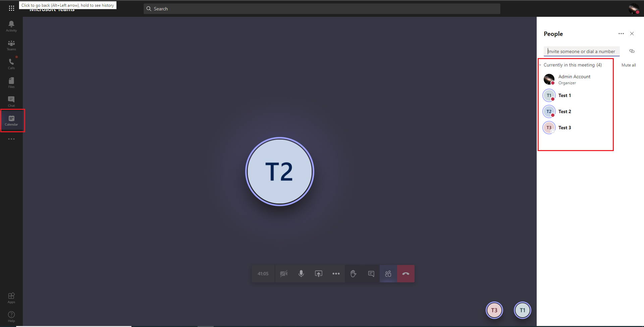Screen dimensions: 644x327
Task: Open Calls from the sidebar
Action: (x=11, y=64)
